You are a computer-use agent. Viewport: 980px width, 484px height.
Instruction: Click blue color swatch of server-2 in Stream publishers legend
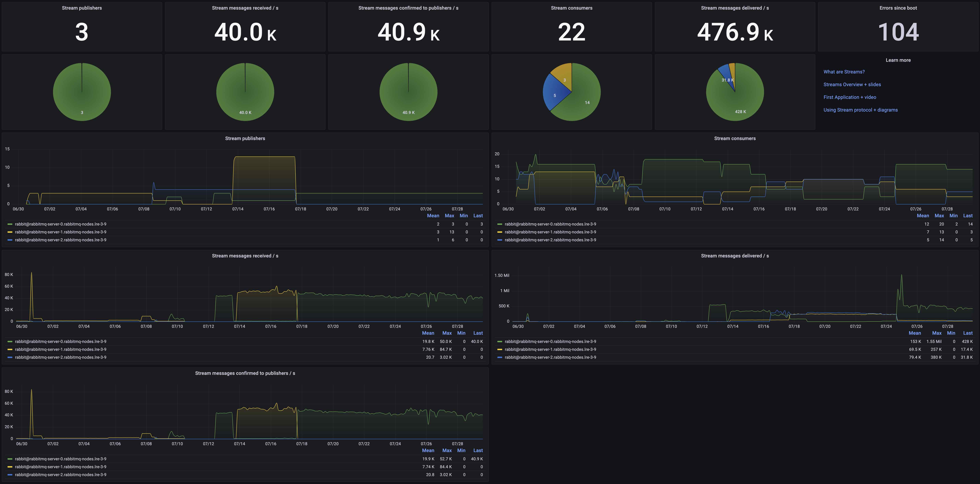(x=10, y=240)
